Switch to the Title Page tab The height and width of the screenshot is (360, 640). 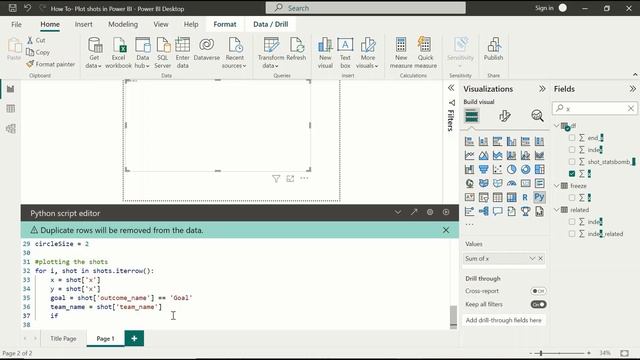[63, 338]
